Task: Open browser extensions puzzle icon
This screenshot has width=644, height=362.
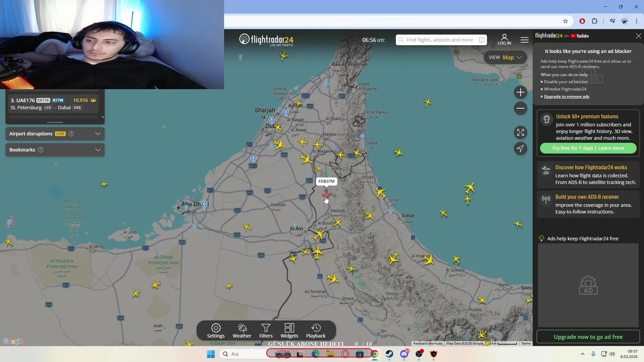Action: click(x=595, y=21)
